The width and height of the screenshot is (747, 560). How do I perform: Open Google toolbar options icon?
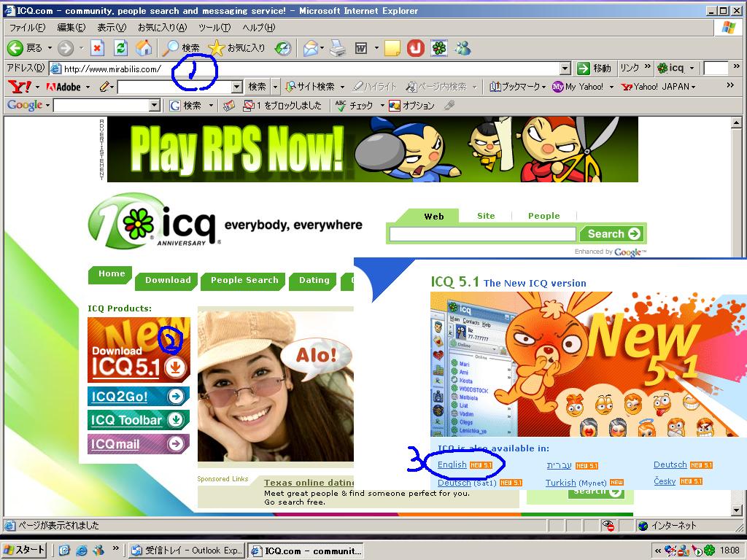[395, 105]
